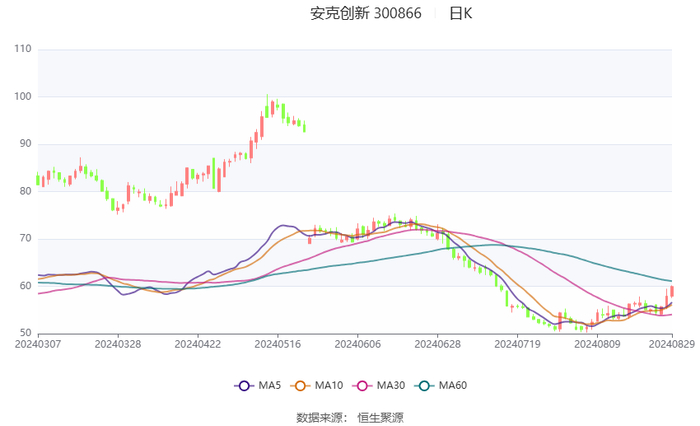Click the y-axis value 90
This screenshot has height=426, width=700.
point(25,144)
